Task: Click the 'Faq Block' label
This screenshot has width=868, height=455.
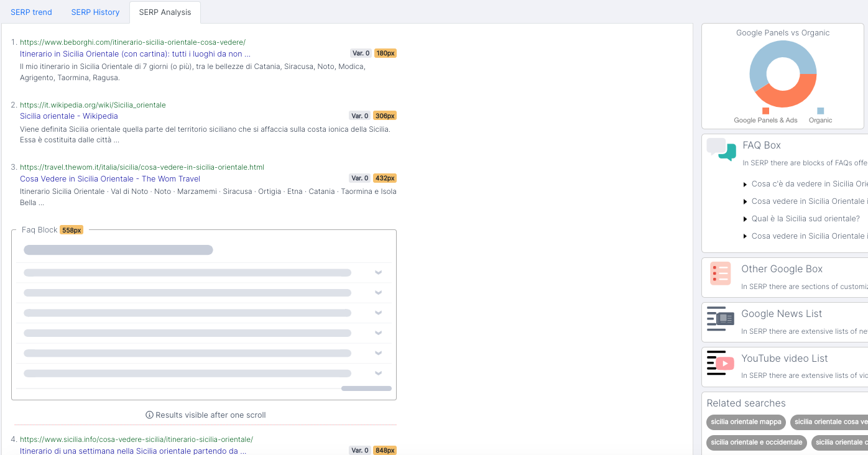Action: click(x=40, y=230)
